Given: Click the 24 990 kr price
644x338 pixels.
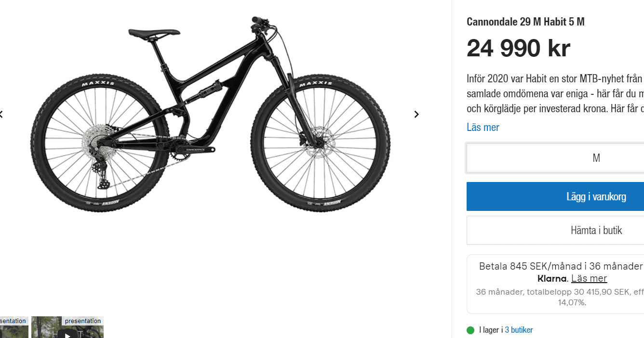Looking at the screenshot, I should click(518, 48).
